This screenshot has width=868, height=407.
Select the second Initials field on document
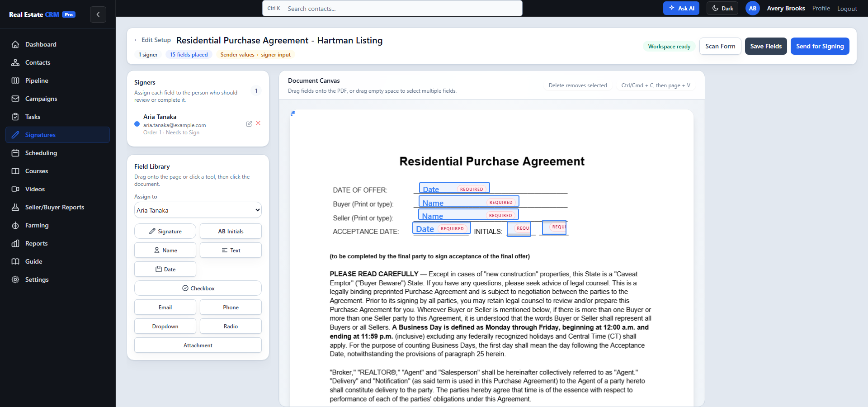[x=554, y=227]
